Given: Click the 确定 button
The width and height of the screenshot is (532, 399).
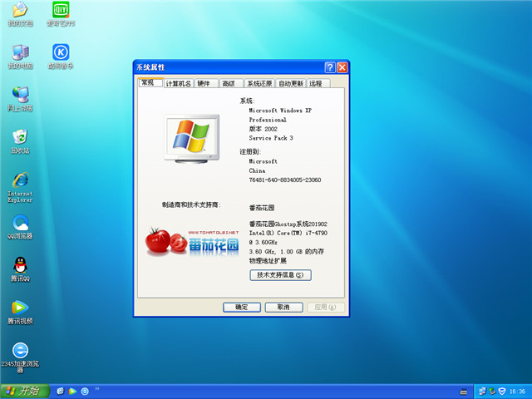Looking at the screenshot, I should click(x=242, y=308).
